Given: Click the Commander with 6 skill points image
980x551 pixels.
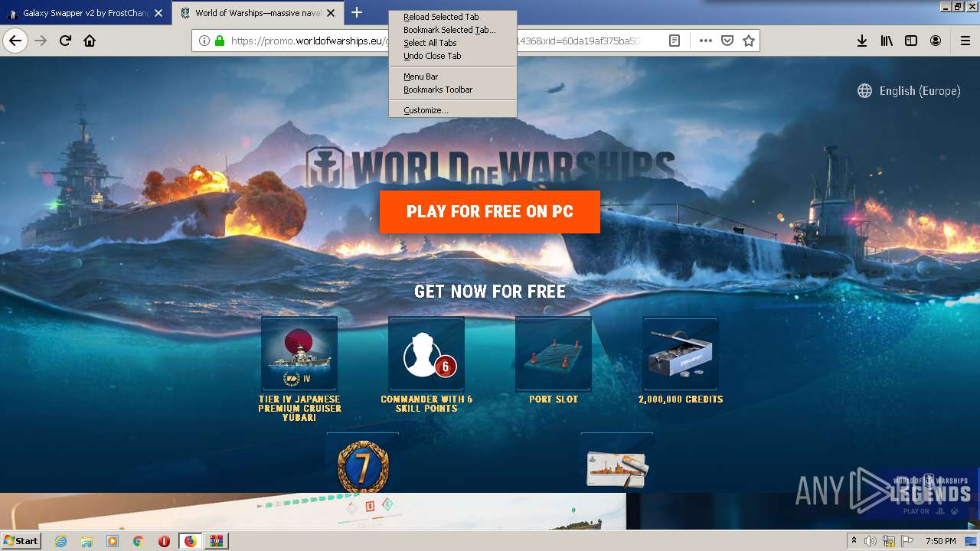Looking at the screenshot, I should 426,354.
